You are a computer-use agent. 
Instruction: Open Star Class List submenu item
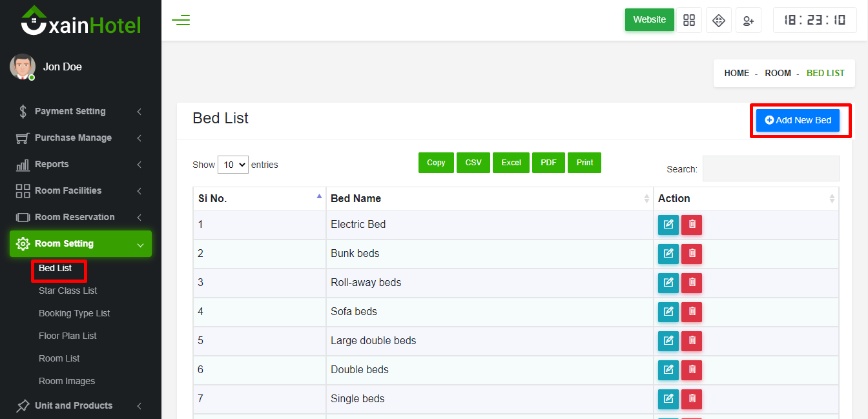68,291
